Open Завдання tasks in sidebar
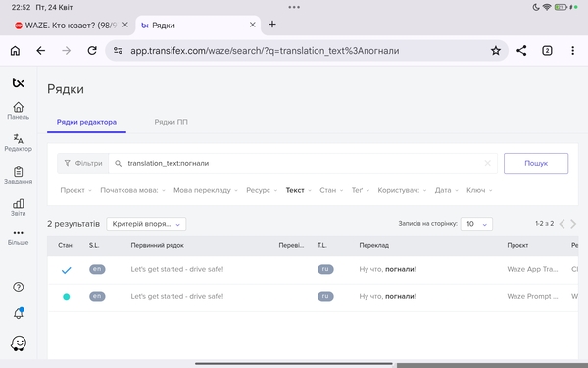This screenshot has width=588, height=368. coord(18,176)
